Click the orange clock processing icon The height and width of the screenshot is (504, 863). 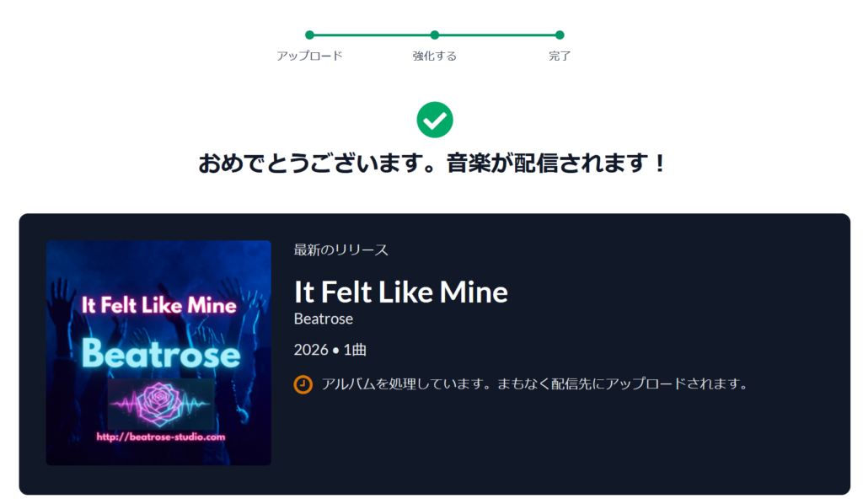click(303, 384)
